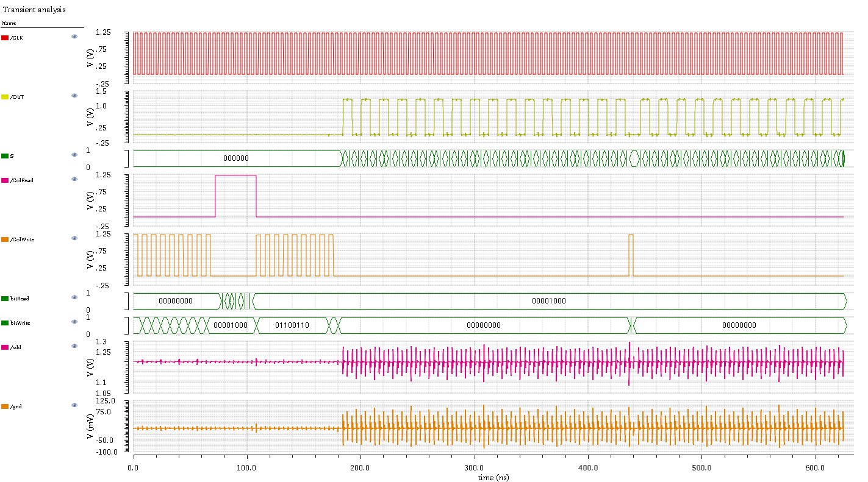
Task: Hide the S bus using its eye icon
Action: pos(74,156)
